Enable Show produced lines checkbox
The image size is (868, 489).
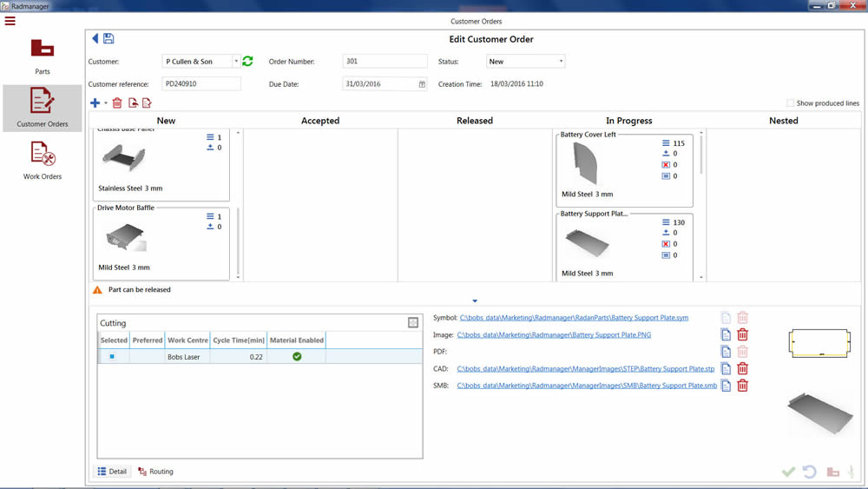pyautogui.click(x=790, y=103)
